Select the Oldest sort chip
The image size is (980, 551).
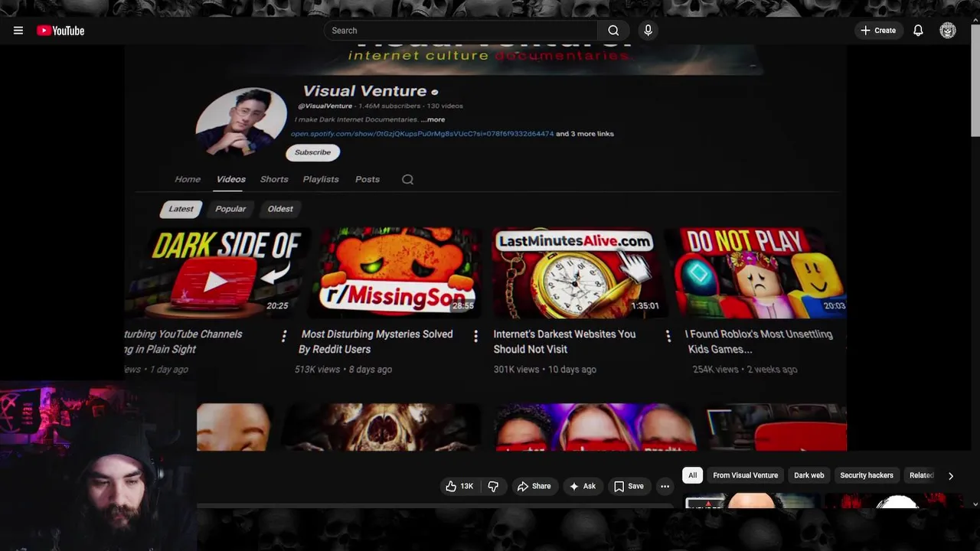point(280,209)
